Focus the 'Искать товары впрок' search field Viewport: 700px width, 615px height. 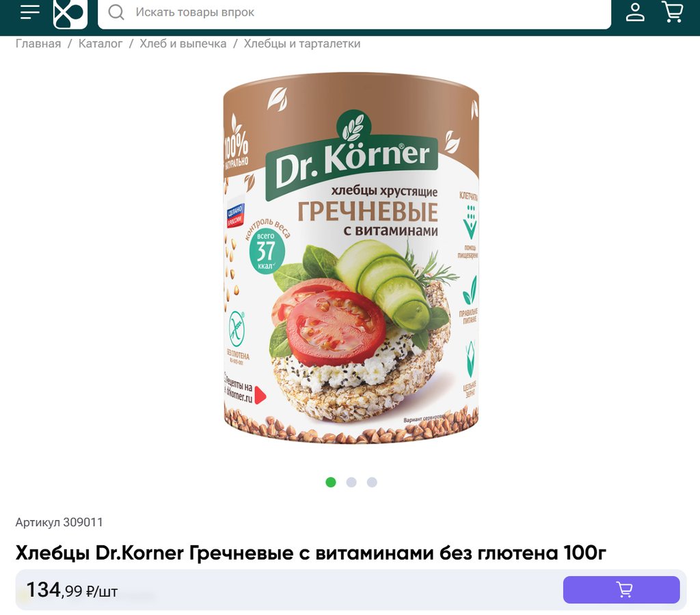click(354, 12)
